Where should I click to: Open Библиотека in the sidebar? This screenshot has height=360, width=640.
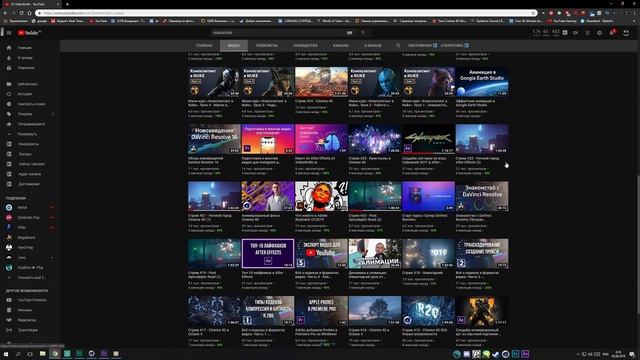(x=30, y=84)
